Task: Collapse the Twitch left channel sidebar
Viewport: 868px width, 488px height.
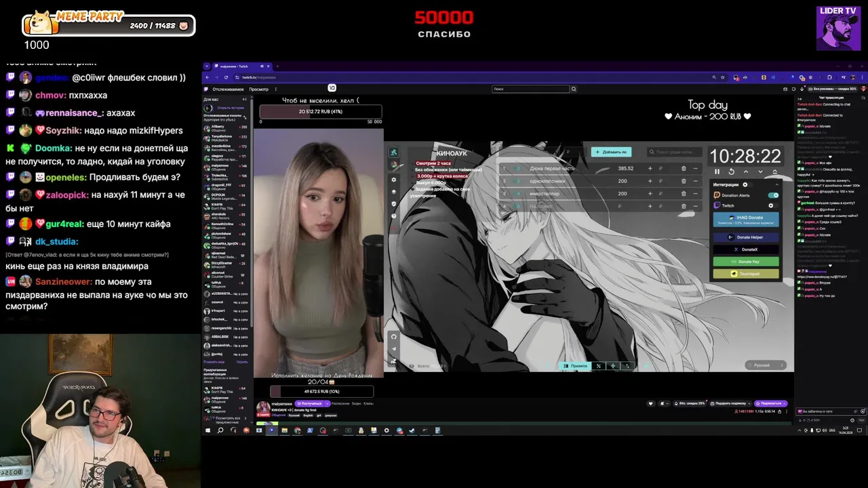Action: (244, 100)
